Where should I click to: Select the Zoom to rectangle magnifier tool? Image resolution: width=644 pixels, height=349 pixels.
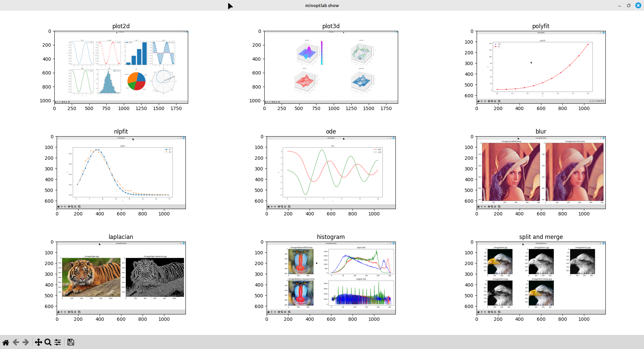[48, 342]
